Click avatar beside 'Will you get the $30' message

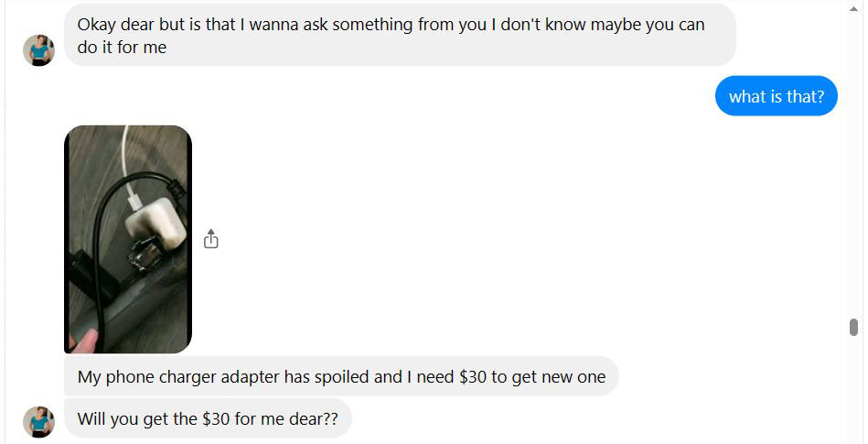coord(38,422)
